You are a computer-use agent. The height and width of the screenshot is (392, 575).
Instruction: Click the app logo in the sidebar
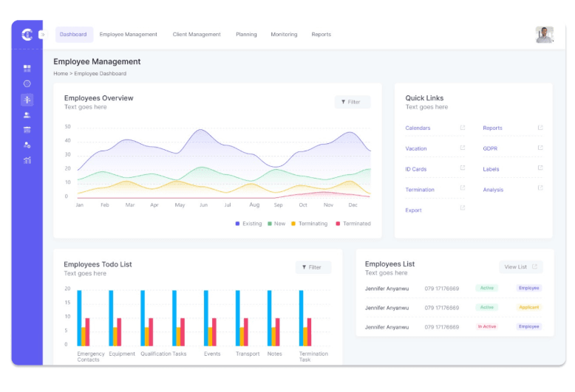pos(27,35)
